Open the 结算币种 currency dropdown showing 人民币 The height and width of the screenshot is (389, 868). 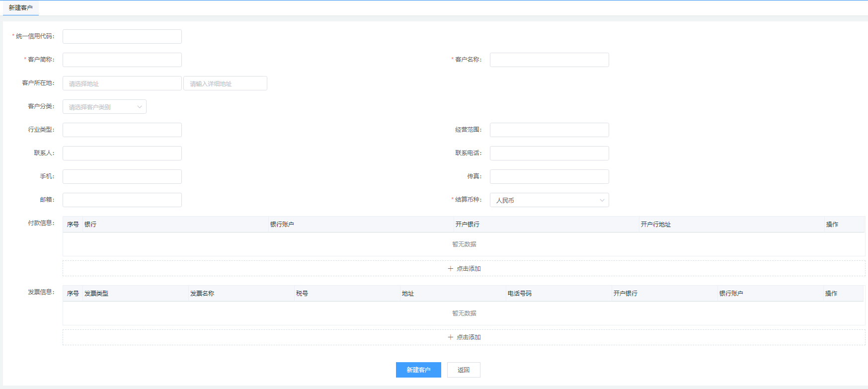[x=549, y=200]
